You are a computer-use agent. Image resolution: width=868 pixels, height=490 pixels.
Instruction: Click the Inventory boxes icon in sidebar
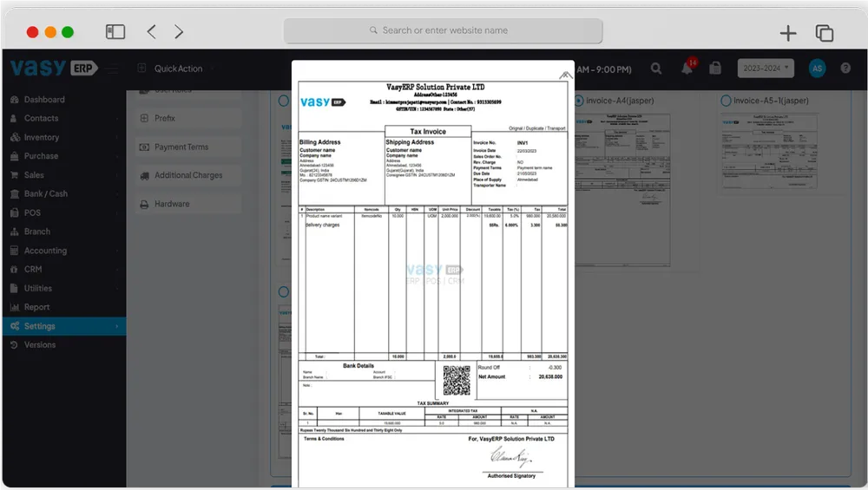15,137
